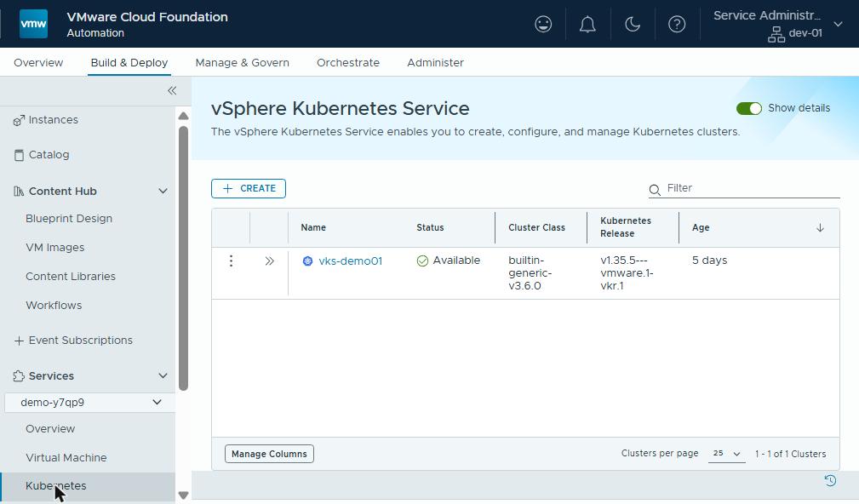
Task: Go to Manage & Govern tab
Action: coord(242,62)
